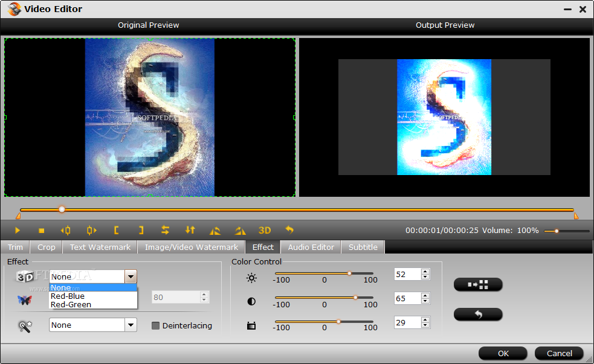The width and height of the screenshot is (594, 364).
Task: Click the magic wand effect icon
Action: [x=25, y=326]
